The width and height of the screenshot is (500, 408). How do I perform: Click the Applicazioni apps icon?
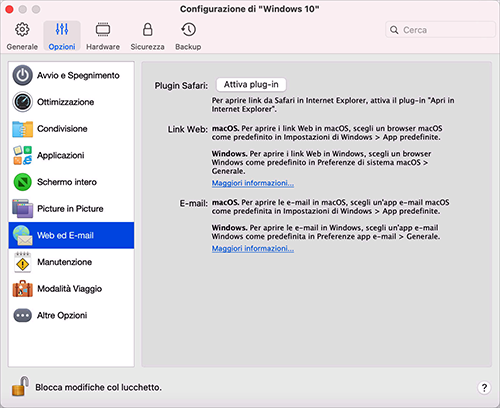[x=23, y=155]
